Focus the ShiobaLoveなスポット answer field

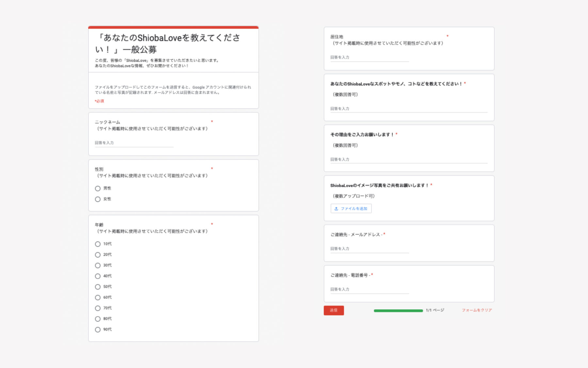point(409,109)
